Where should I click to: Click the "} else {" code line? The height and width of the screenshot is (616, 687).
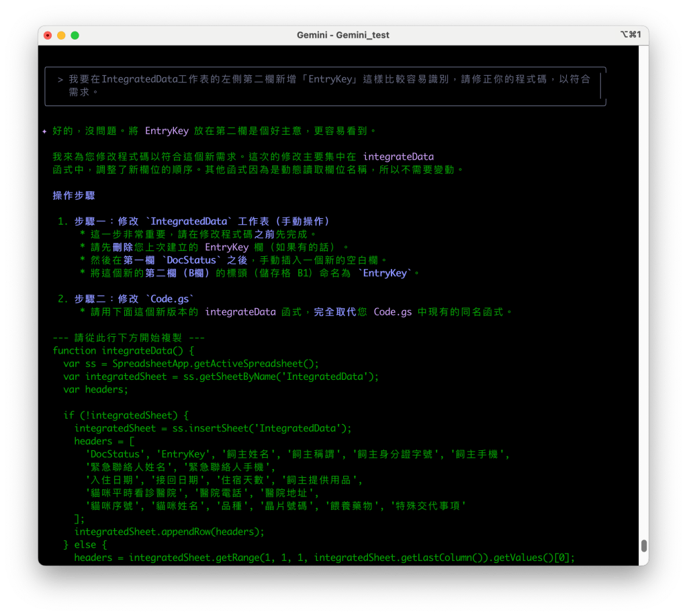[x=85, y=544]
